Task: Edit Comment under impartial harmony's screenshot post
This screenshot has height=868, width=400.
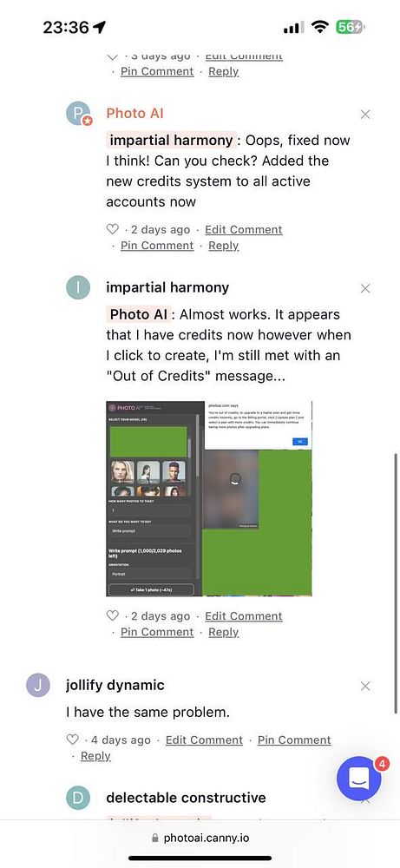Action: coord(244,615)
